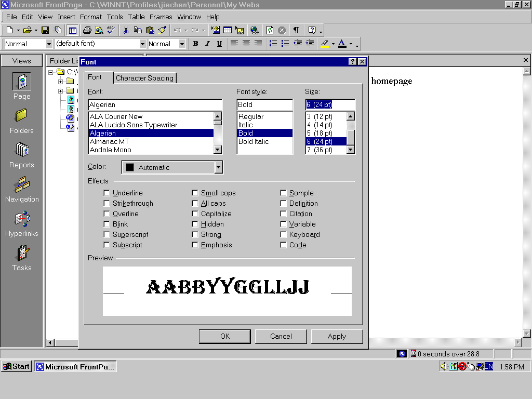Open the Tasks view
Viewport: 532px width, 399px height.
pos(22,258)
